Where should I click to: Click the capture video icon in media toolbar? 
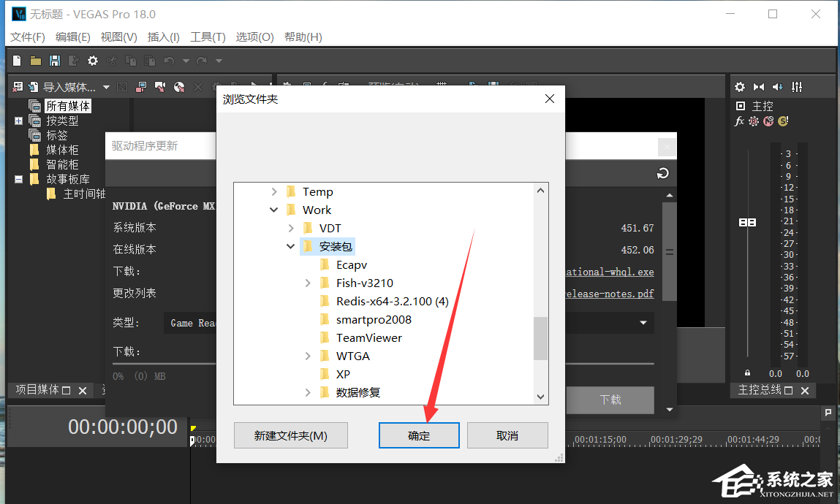[161, 86]
